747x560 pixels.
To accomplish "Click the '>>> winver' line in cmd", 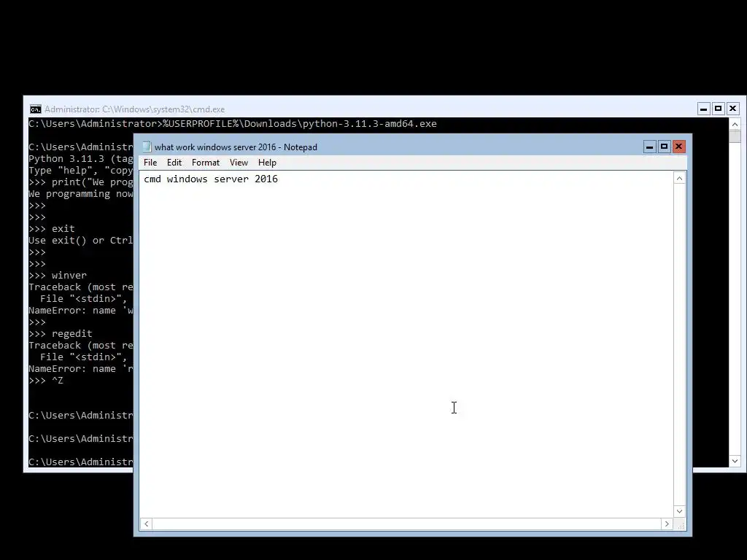I will pos(58,275).
